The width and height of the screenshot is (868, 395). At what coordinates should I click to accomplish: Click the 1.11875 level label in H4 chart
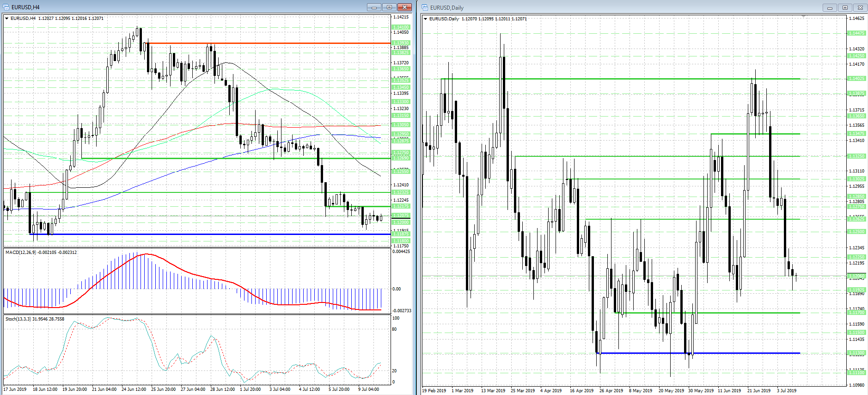click(401, 234)
